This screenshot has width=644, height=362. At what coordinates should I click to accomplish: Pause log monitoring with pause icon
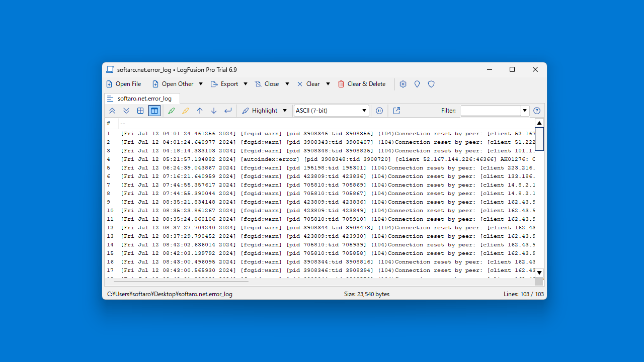379,111
